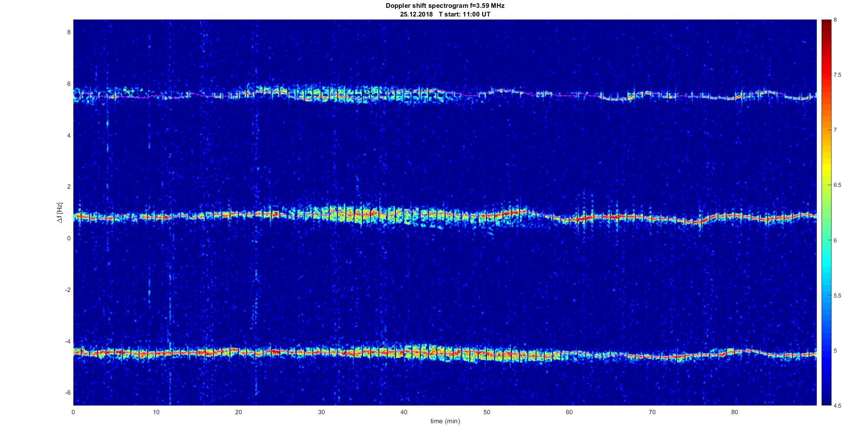868x435 pixels.
Task: Click the plot title 'Doppler shift spectrogram f=3.59 MHz'
Action: (445, 6)
